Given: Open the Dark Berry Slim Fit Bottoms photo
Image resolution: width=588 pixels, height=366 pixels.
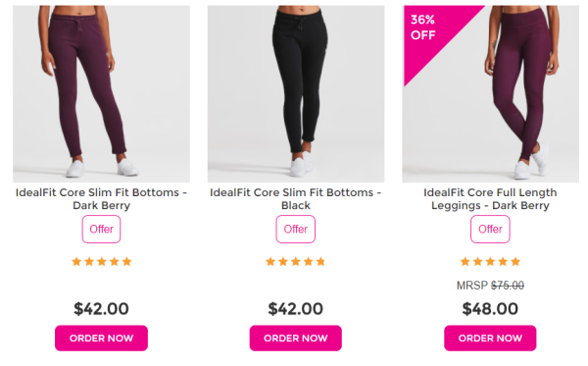Looking at the screenshot, I should pos(101,94).
